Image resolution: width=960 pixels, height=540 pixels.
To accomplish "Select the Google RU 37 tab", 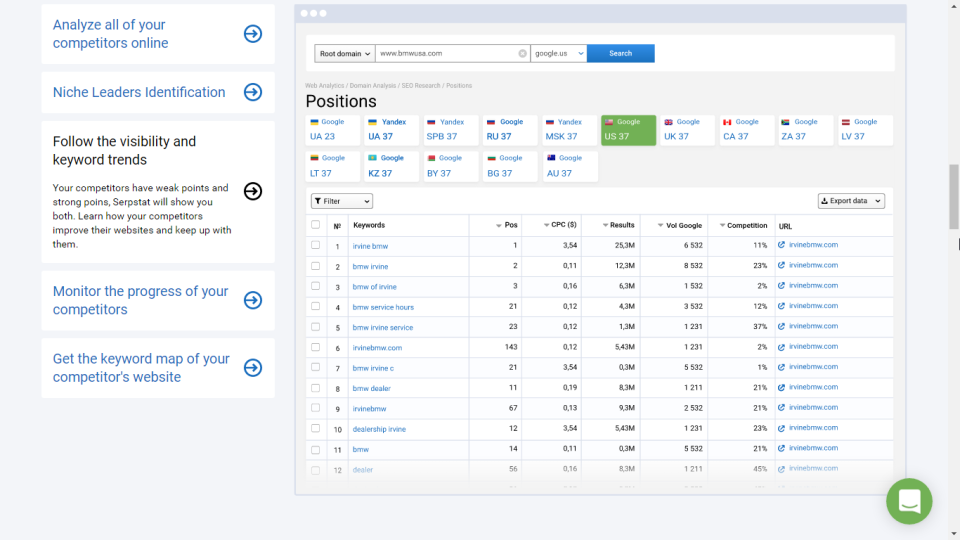I will (x=509, y=130).
